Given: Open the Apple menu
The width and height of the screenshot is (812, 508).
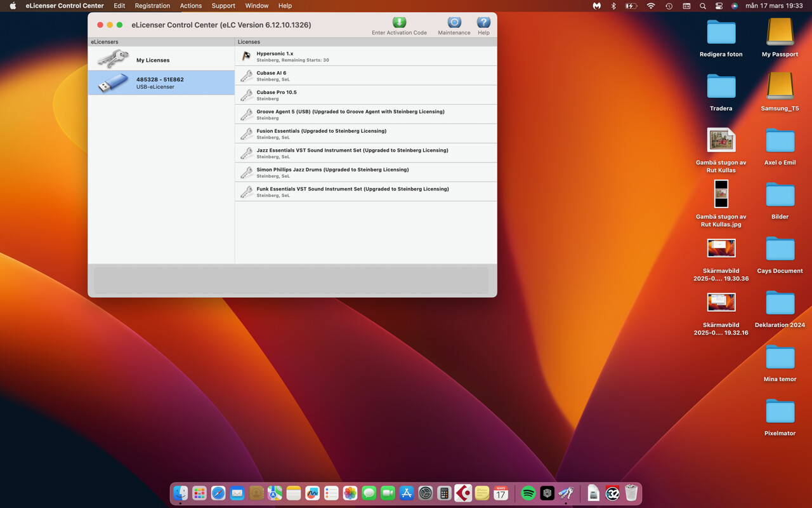Looking at the screenshot, I should click(13, 6).
